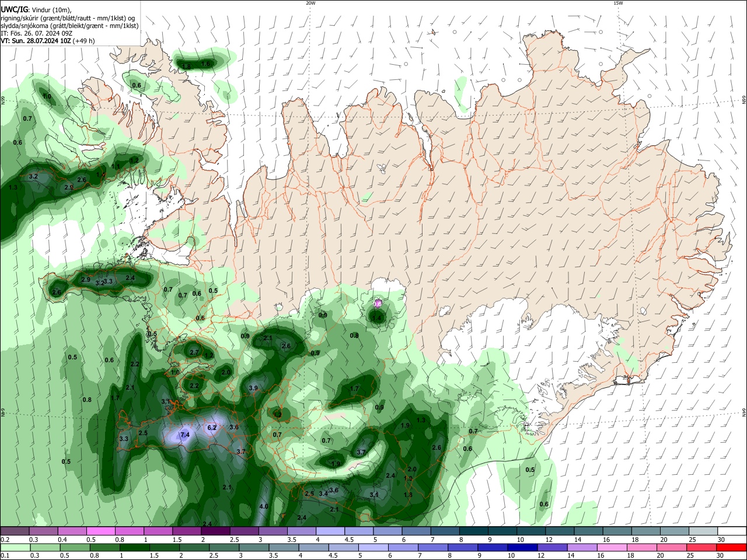747x560 pixels.
Task: Click the 20W longitude label at top
Action: [x=310, y=3]
